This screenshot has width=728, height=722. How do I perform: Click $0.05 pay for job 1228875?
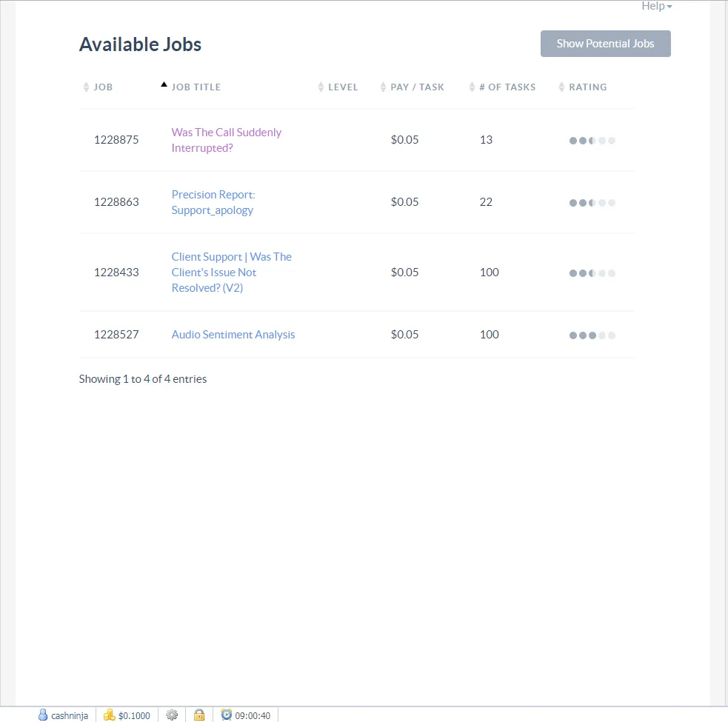point(404,140)
